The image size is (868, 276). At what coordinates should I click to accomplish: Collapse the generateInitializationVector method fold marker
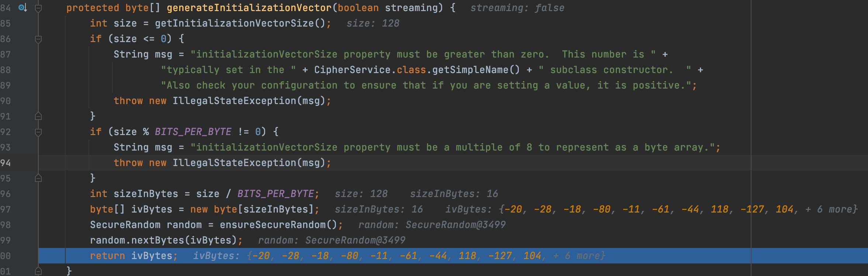[38, 8]
